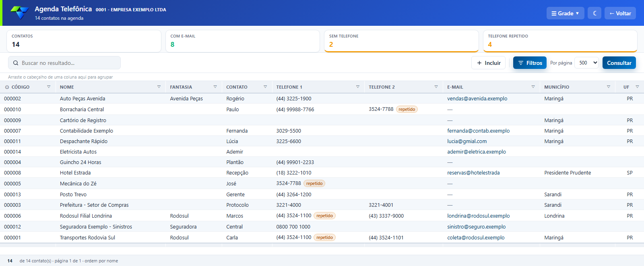
Task: Run the Consultar query button
Action: (x=619, y=63)
